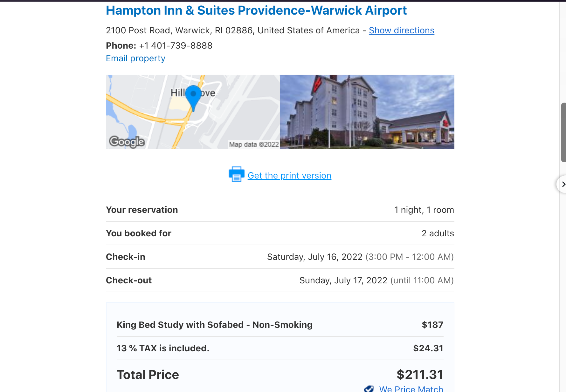Open Get the print version link
This screenshot has width=566, height=392.
coord(289,176)
